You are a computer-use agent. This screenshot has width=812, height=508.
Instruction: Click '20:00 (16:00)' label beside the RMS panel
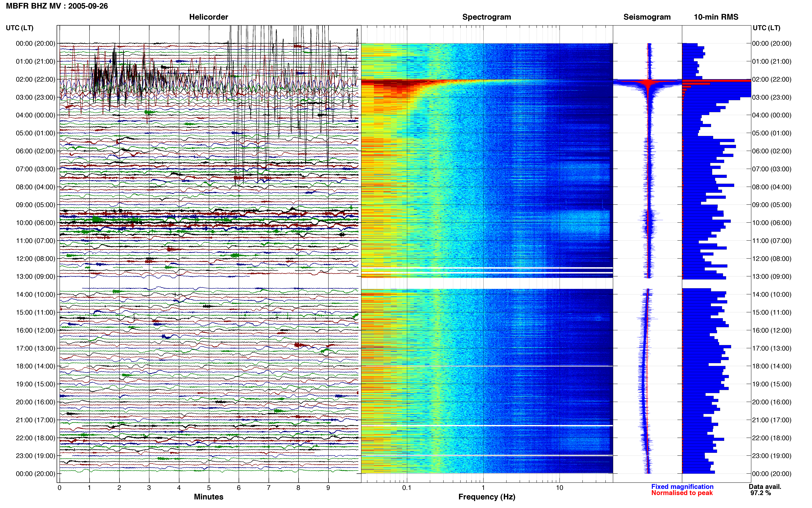(x=772, y=402)
